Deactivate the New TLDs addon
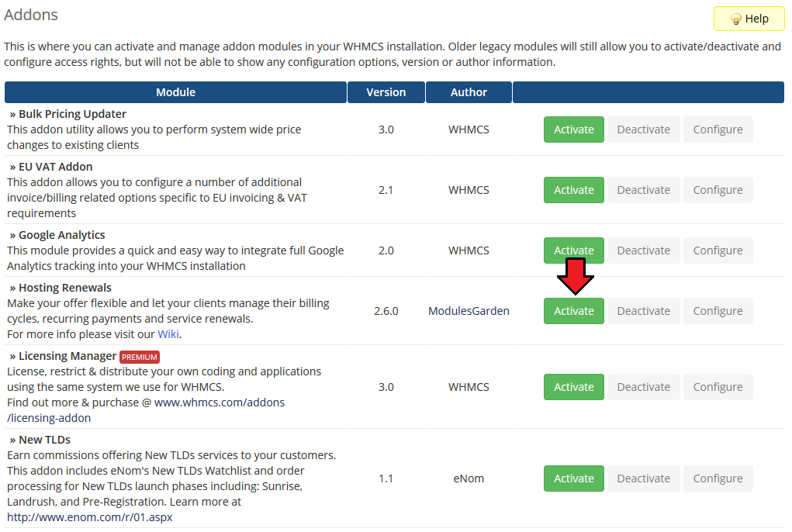The height and width of the screenshot is (532, 792). point(644,478)
